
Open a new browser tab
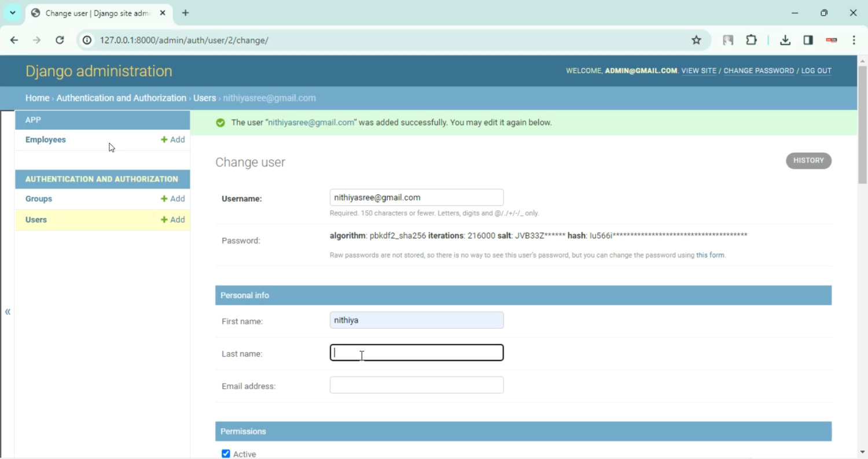coord(185,13)
